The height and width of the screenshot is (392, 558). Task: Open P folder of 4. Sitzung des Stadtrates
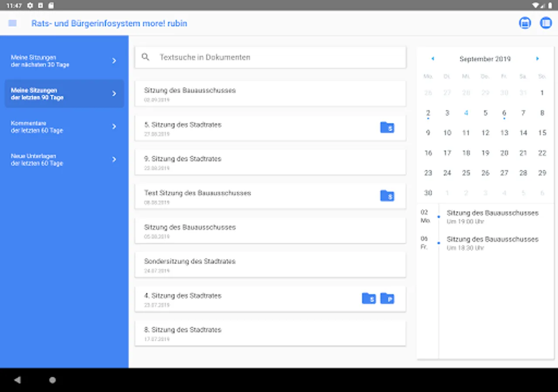coord(387,298)
